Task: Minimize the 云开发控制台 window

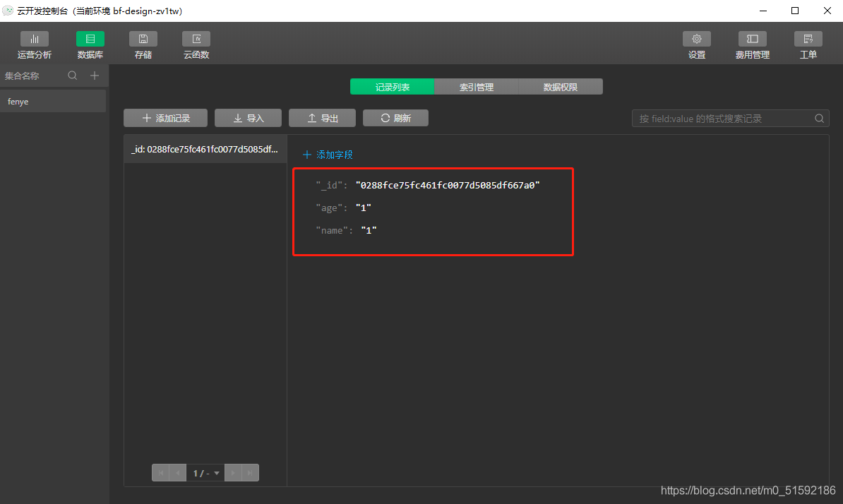Action: pyautogui.click(x=763, y=11)
